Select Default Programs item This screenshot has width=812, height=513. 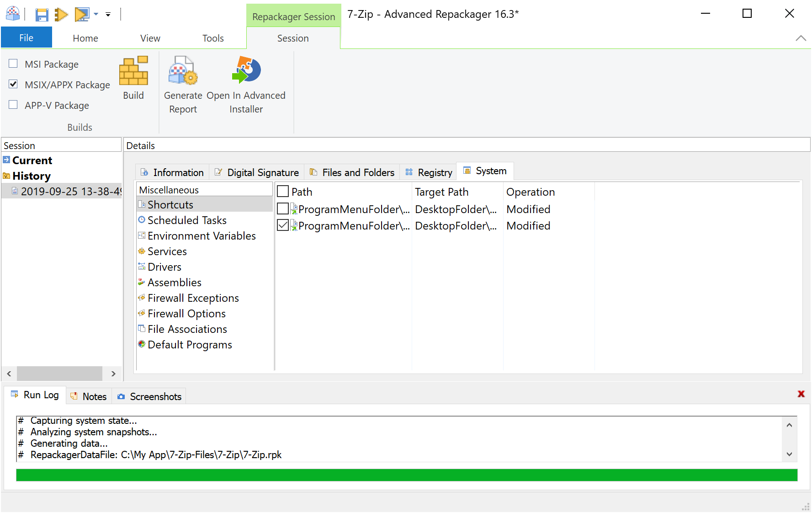point(190,345)
